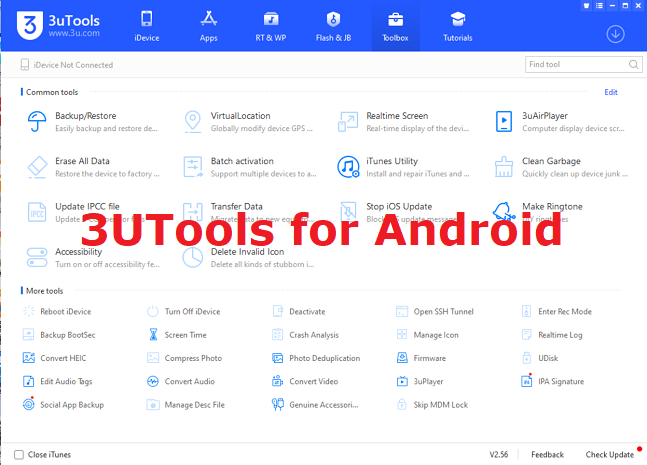Open the Open SSH Tunnel icon

click(x=402, y=311)
